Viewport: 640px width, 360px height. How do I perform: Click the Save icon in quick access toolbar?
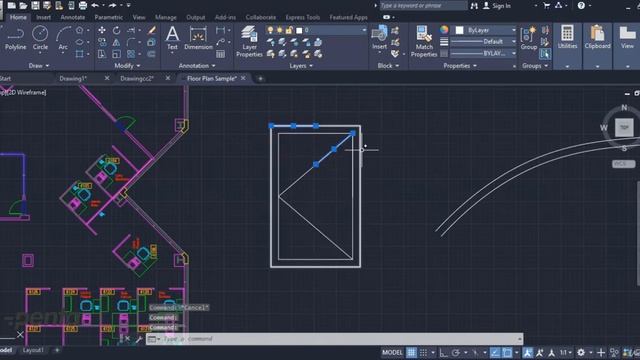coord(36,5)
